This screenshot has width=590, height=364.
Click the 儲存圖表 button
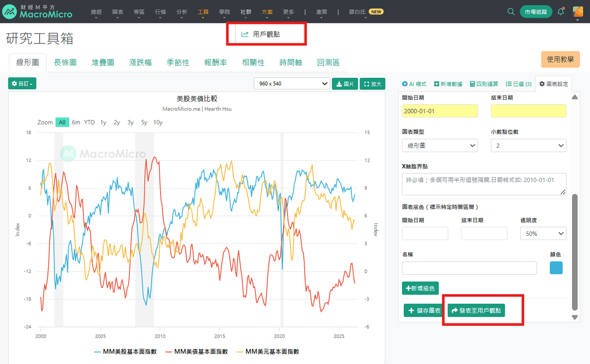click(424, 311)
